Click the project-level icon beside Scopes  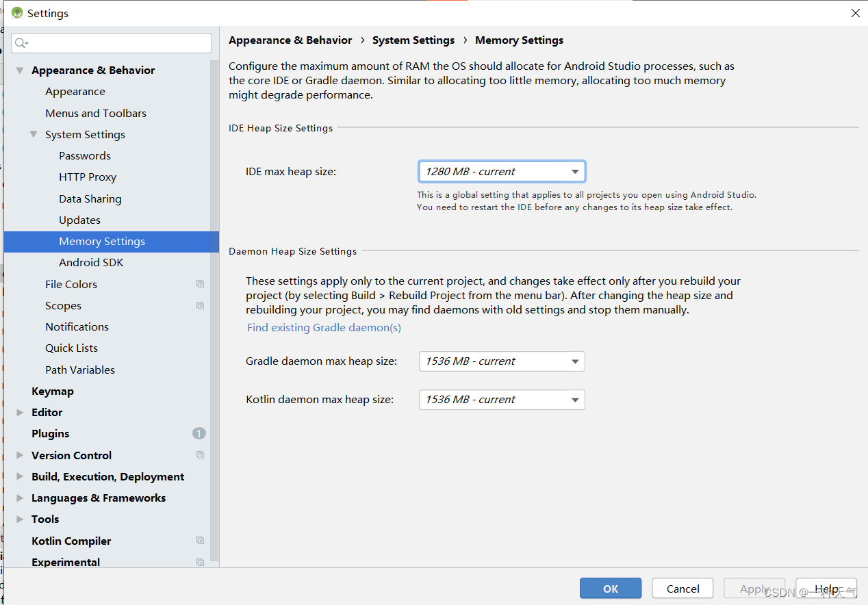click(x=200, y=305)
